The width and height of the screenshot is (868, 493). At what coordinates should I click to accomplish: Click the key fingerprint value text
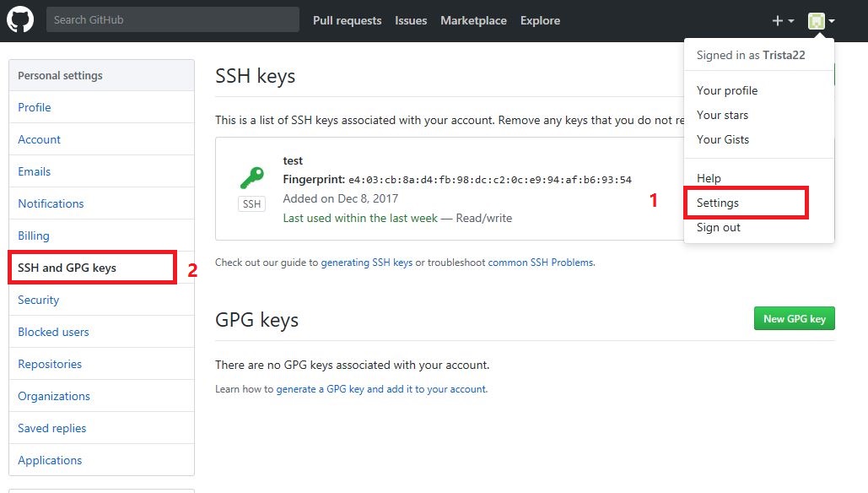490,180
